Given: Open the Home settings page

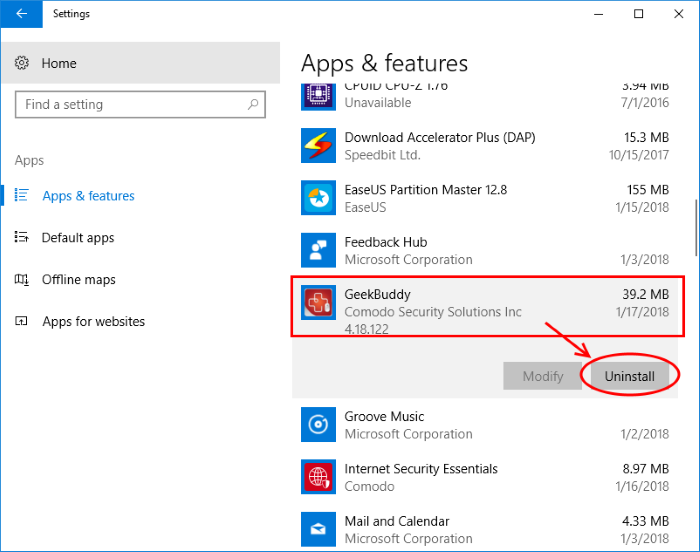Looking at the screenshot, I should (x=141, y=63).
